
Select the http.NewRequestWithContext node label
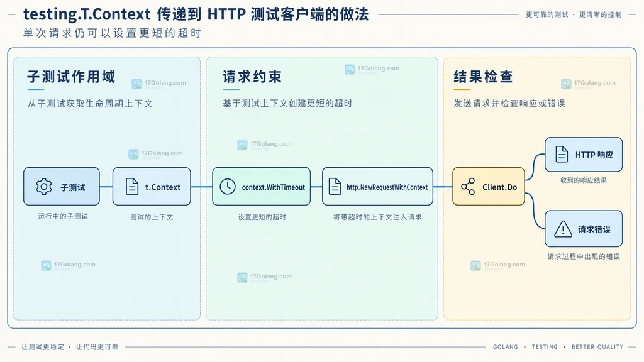tap(387, 187)
